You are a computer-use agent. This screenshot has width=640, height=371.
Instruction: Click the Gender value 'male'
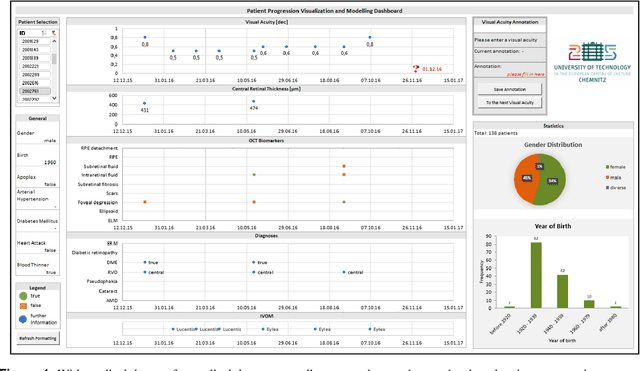pyautogui.click(x=50, y=140)
